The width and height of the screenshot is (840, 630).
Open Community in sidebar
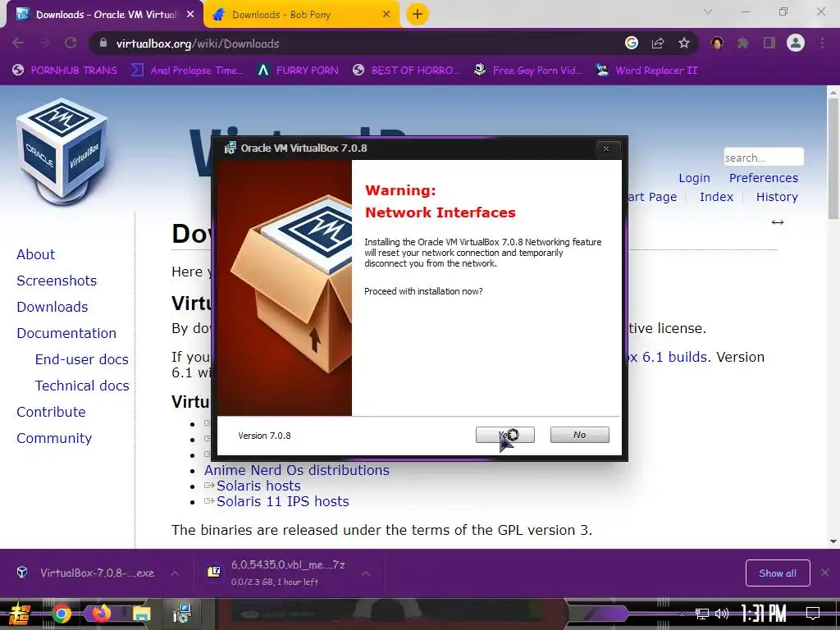click(x=54, y=438)
